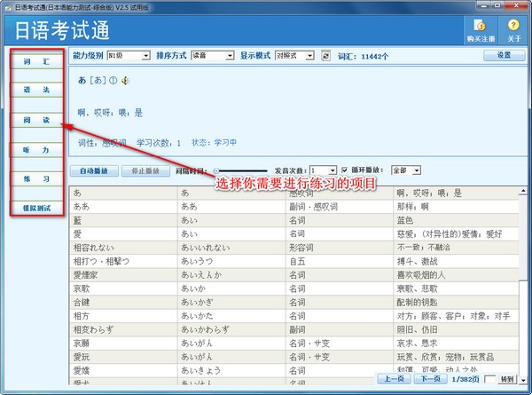This screenshot has width=532, height=395.
Task: Open the 全部 playback range dropdown
Action: point(416,170)
